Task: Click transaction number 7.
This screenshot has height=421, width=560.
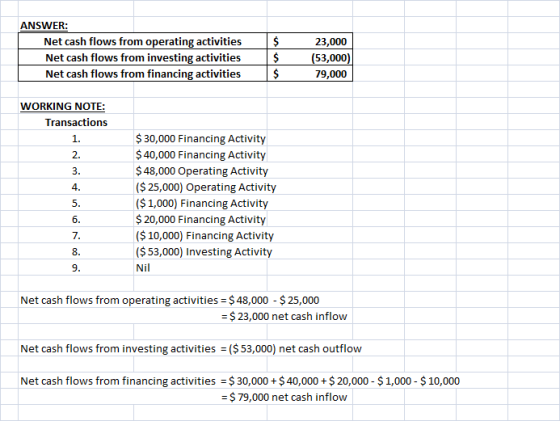Action: (76, 236)
